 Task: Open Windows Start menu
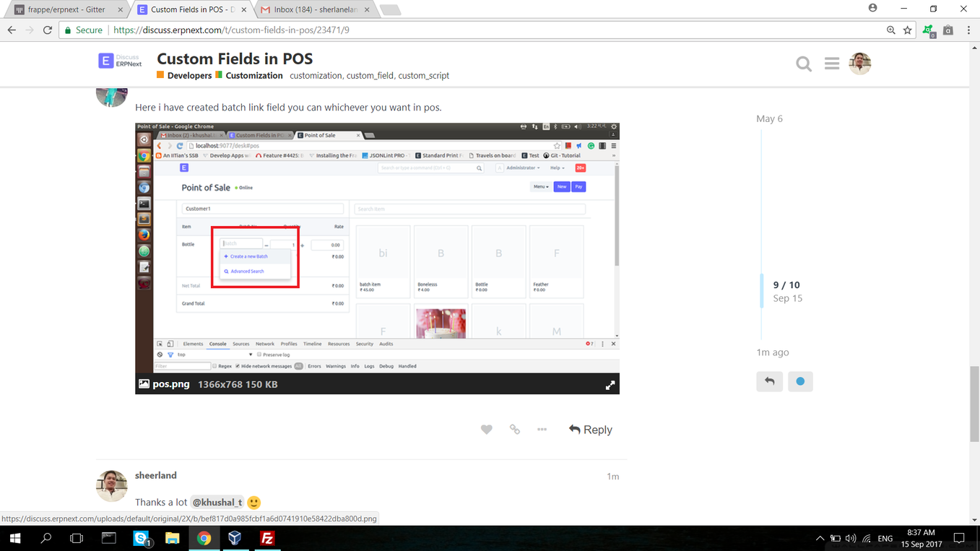(x=14, y=538)
